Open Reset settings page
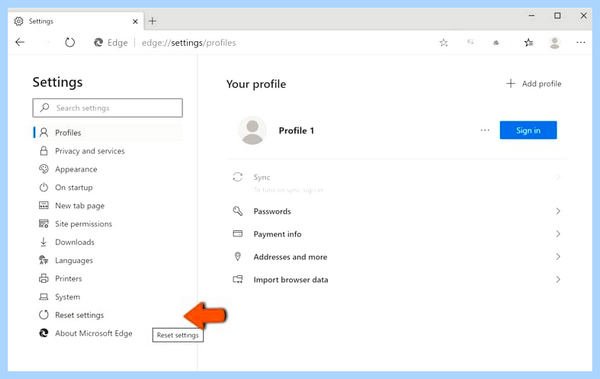This screenshot has height=379, width=600. coord(79,315)
